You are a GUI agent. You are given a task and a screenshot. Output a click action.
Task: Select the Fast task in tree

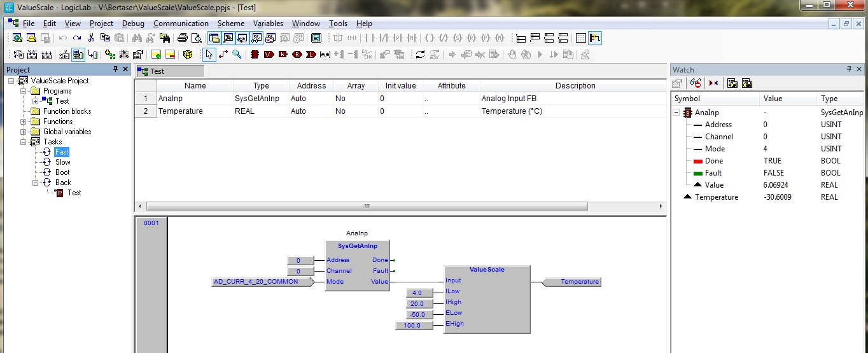62,152
